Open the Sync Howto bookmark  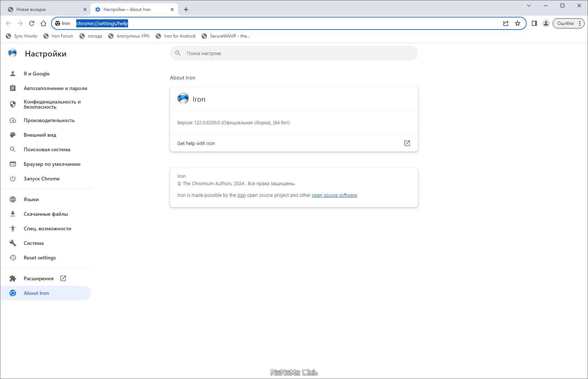22,36
